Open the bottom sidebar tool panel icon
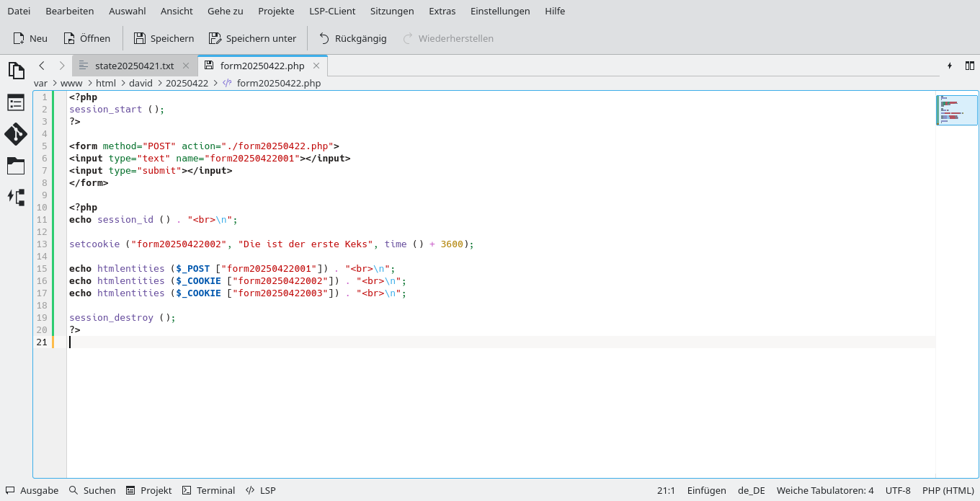This screenshot has width=980, height=501. (x=16, y=197)
